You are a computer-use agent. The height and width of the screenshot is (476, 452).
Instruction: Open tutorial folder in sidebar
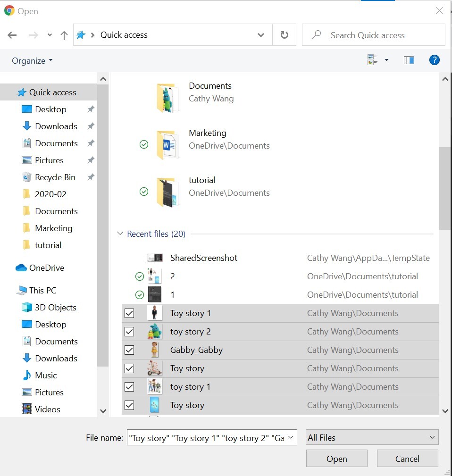pyautogui.click(x=42, y=245)
